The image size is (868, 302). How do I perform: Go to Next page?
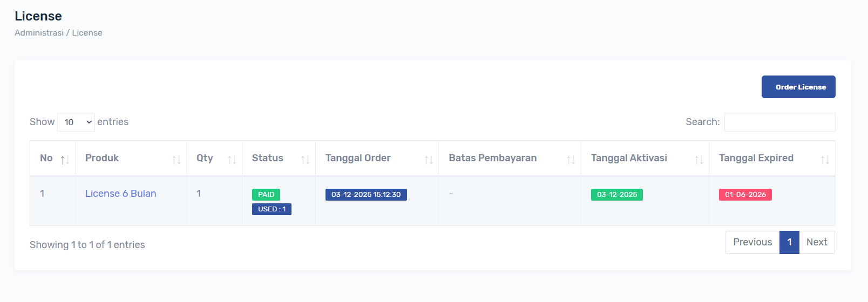tap(817, 243)
